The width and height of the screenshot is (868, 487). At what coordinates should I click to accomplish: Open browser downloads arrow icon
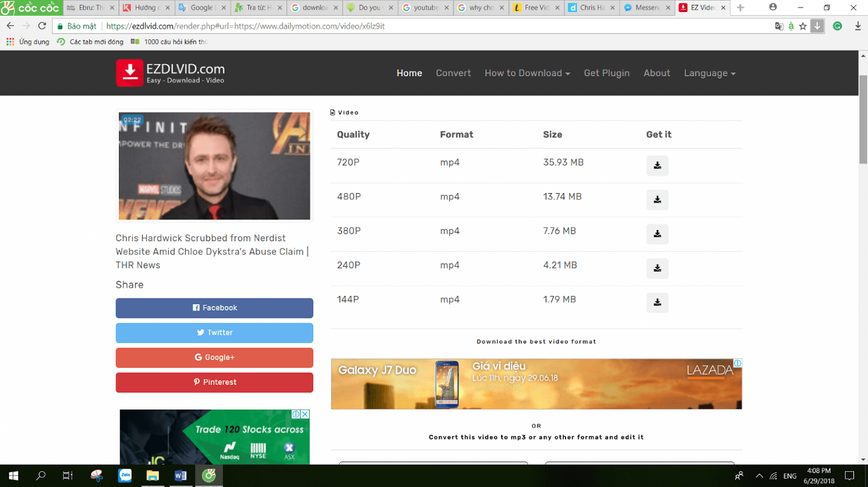pyautogui.click(x=858, y=26)
